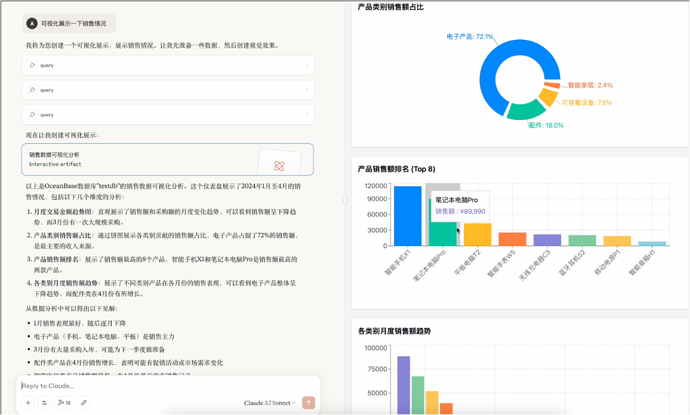This screenshot has width=690, height=415.
Task: Click the orange bar in the monthly trend chart
Action: 446,409
